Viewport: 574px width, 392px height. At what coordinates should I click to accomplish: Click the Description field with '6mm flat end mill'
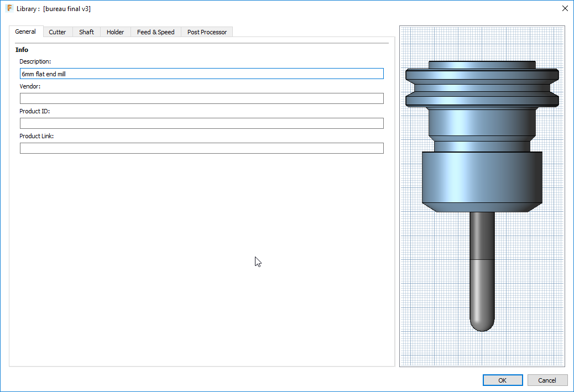click(202, 74)
